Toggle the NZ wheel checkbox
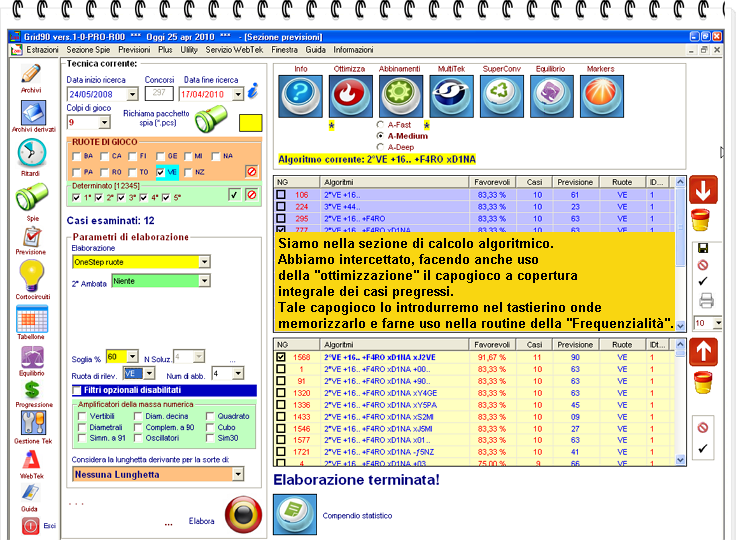This screenshot has width=736, height=540. (188, 172)
